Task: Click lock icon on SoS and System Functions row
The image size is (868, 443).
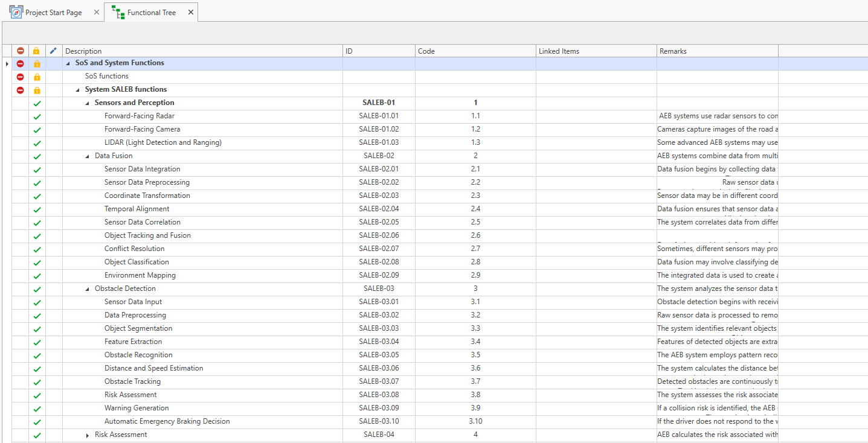Action: pyautogui.click(x=37, y=63)
